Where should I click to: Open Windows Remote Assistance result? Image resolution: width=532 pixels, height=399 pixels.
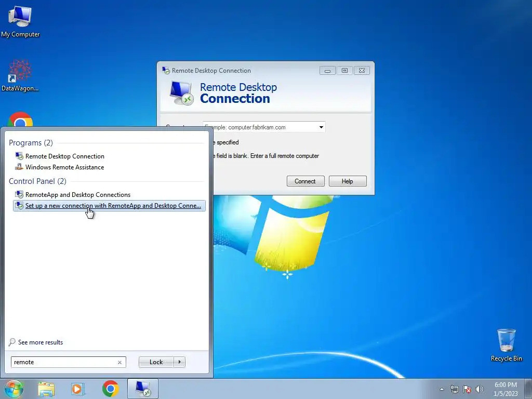64,167
